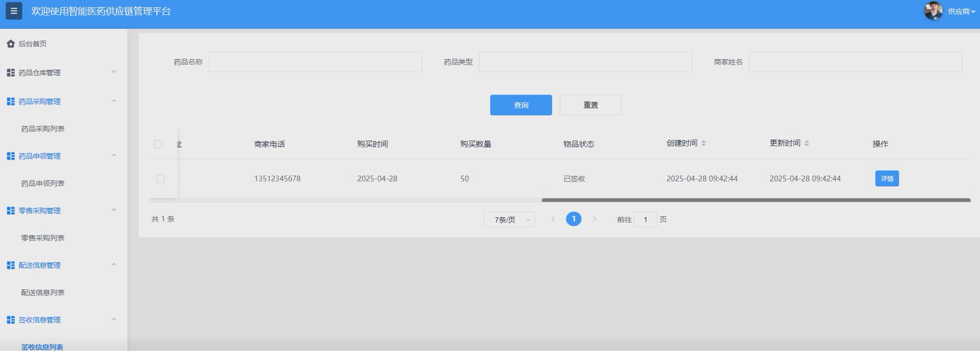Go to previous page arrow
This screenshot has width=980, height=351.
pyautogui.click(x=553, y=219)
